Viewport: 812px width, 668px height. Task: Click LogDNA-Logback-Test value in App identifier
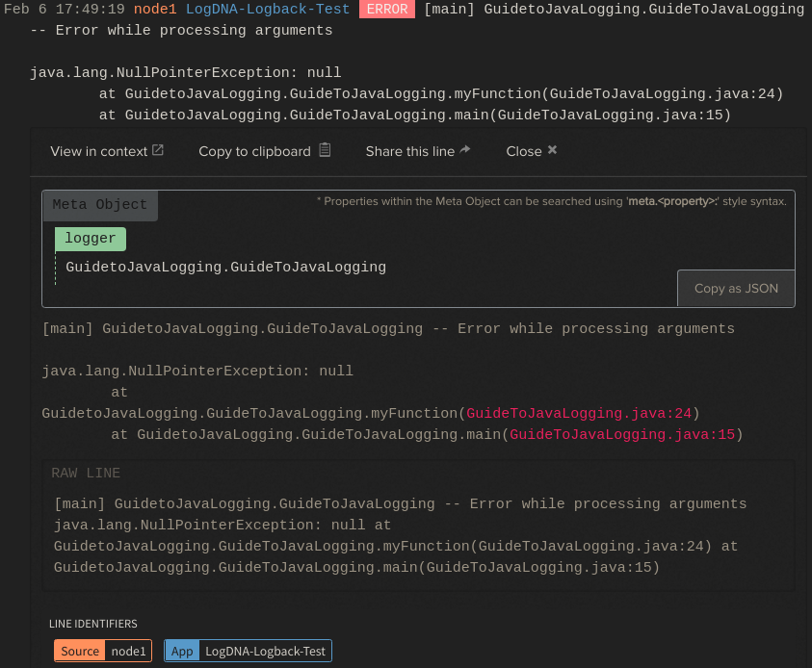[x=265, y=651]
